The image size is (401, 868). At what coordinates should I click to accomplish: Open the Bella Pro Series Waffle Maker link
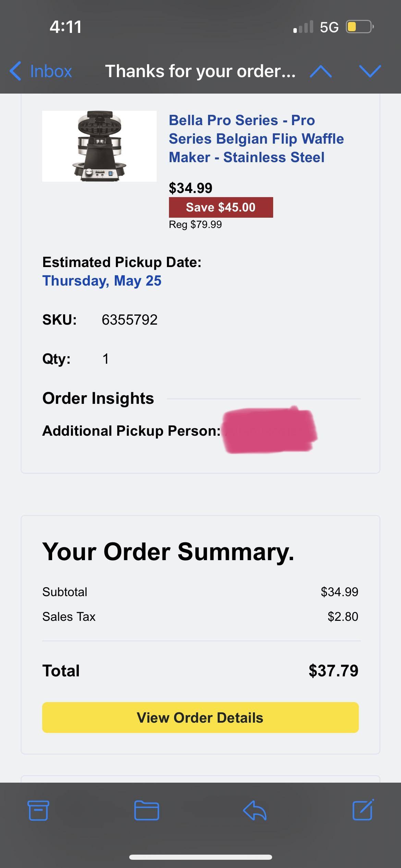pyautogui.click(x=256, y=139)
